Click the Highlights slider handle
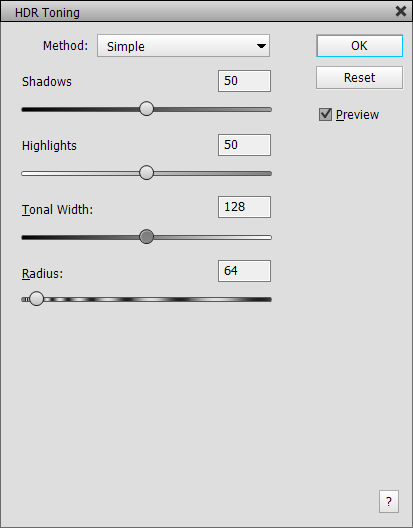This screenshot has height=528, width=413. pos(147,173)
